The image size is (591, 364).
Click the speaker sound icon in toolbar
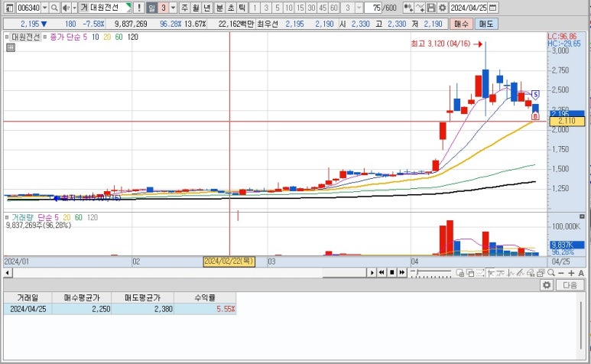tap(66, 8)
